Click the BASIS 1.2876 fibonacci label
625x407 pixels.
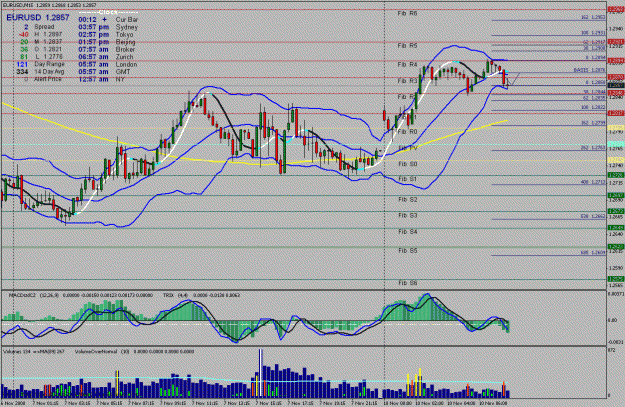click(x=589, y=70)
